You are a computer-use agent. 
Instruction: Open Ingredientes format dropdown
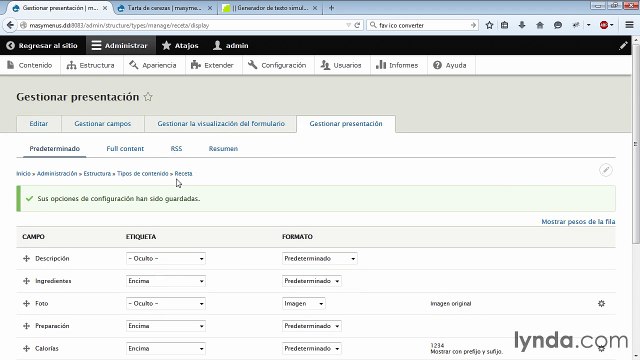tap(312, 281)
